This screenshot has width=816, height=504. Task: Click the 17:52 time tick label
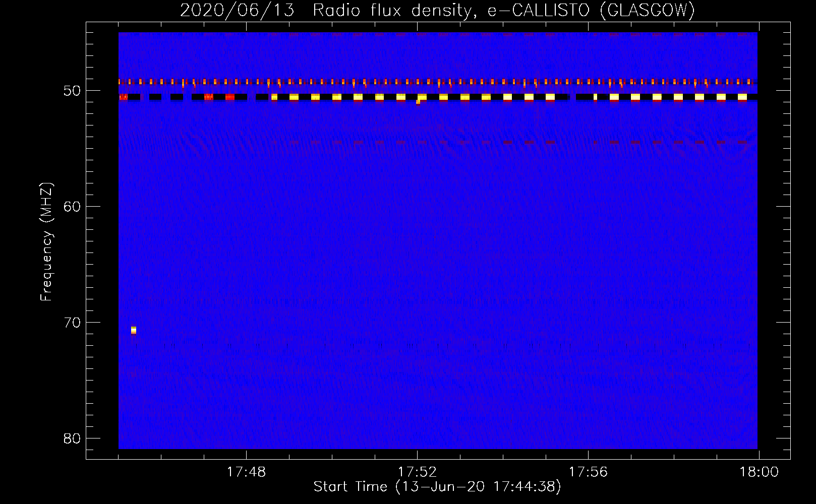[417, 472]
